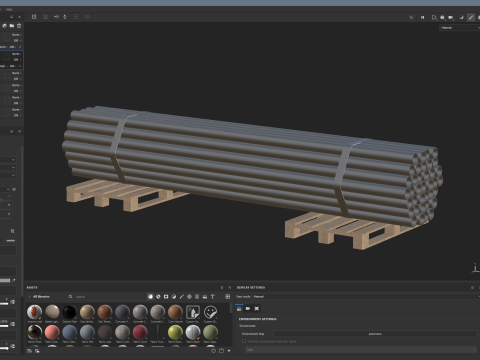Open the third dropdown in the left properties panel

point(8,175)
